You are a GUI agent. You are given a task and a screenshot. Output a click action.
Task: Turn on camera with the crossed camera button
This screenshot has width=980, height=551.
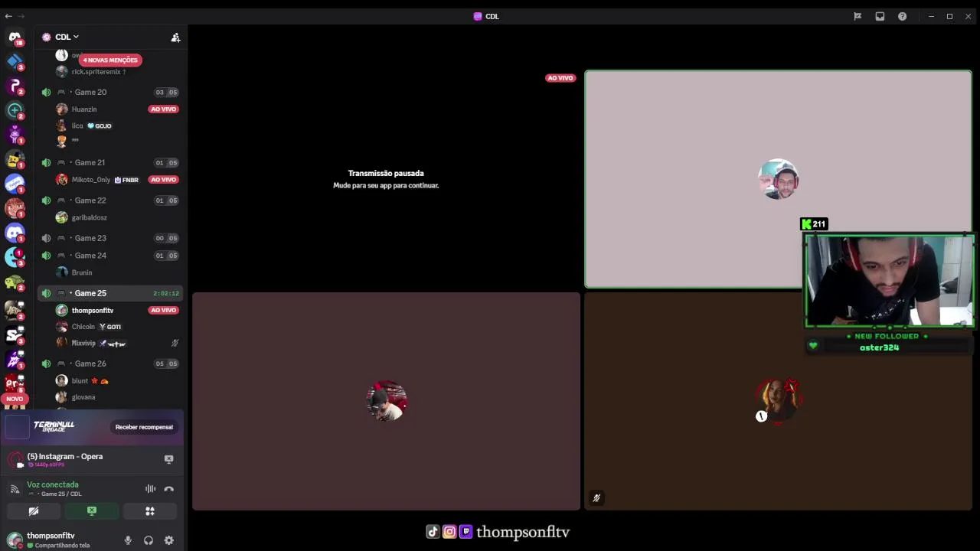(34, 511)
